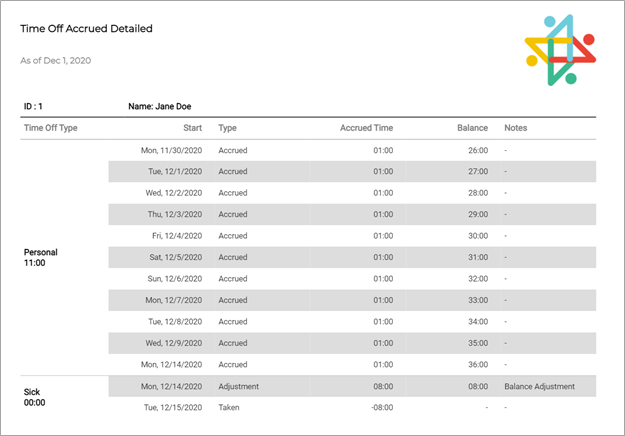Select the 29:00 balance value
625x436 pixels.
[478, 214]
